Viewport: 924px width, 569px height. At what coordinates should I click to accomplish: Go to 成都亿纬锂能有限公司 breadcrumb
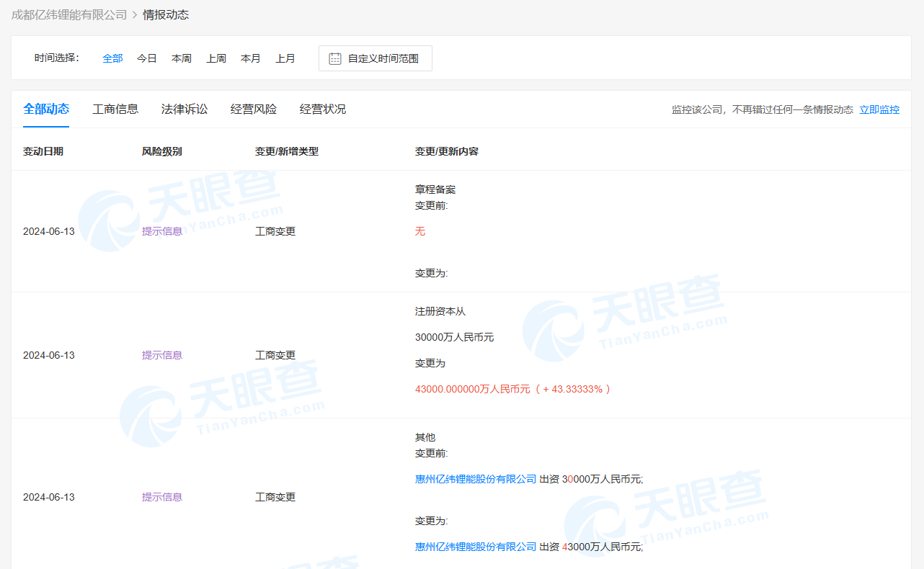69,14
